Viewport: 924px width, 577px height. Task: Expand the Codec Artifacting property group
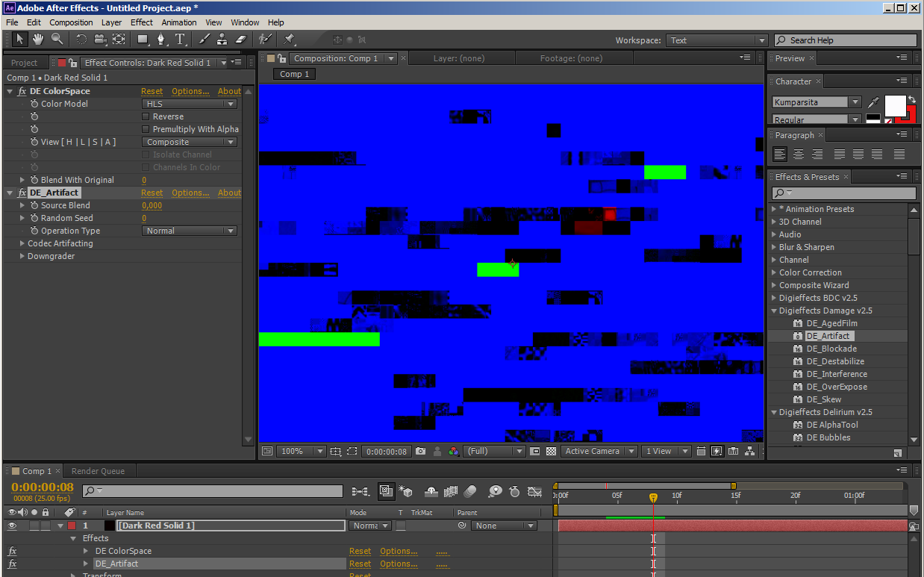[22, 243]
